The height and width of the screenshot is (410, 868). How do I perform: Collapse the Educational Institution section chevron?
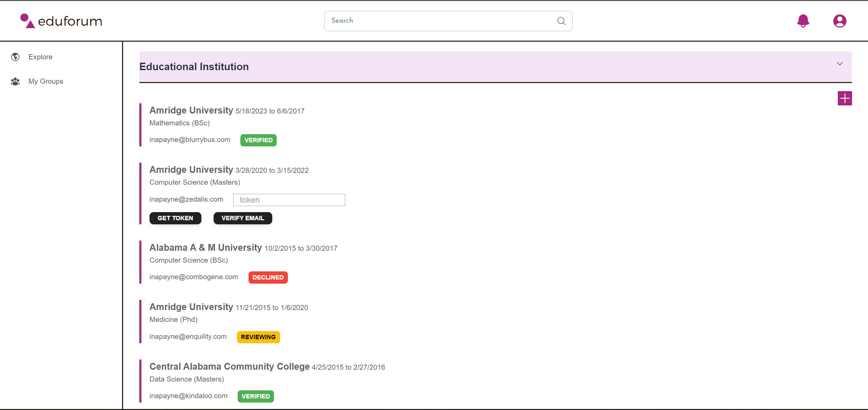click(840, 64)
